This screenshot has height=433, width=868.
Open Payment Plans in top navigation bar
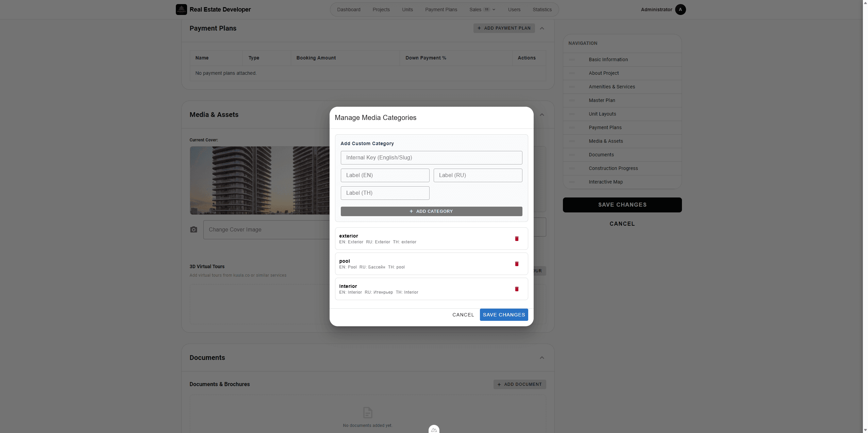pos(441,10)
